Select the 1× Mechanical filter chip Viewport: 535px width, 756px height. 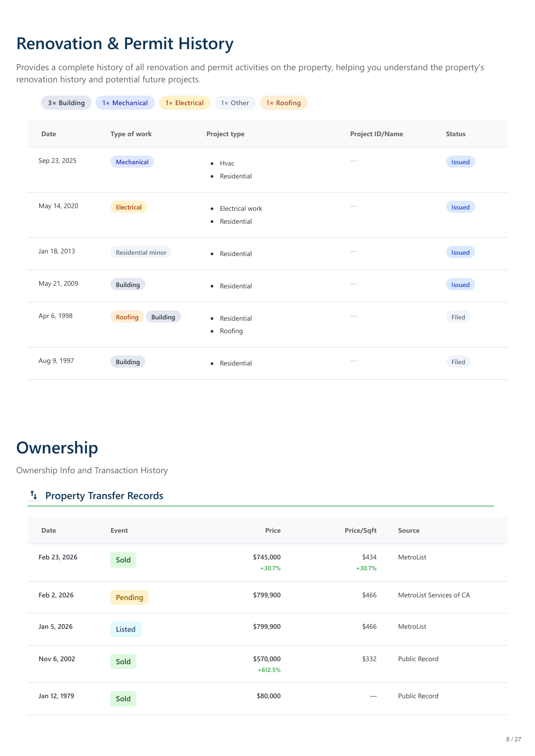125,103
